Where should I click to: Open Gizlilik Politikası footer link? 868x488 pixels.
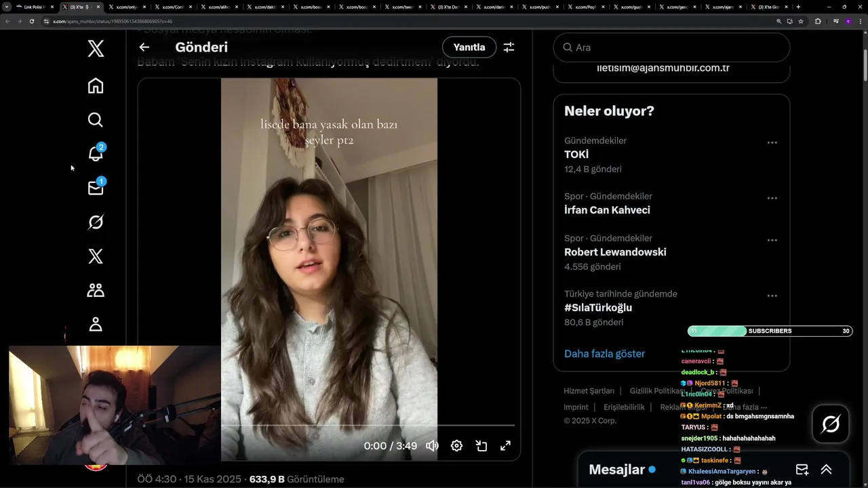656,391
